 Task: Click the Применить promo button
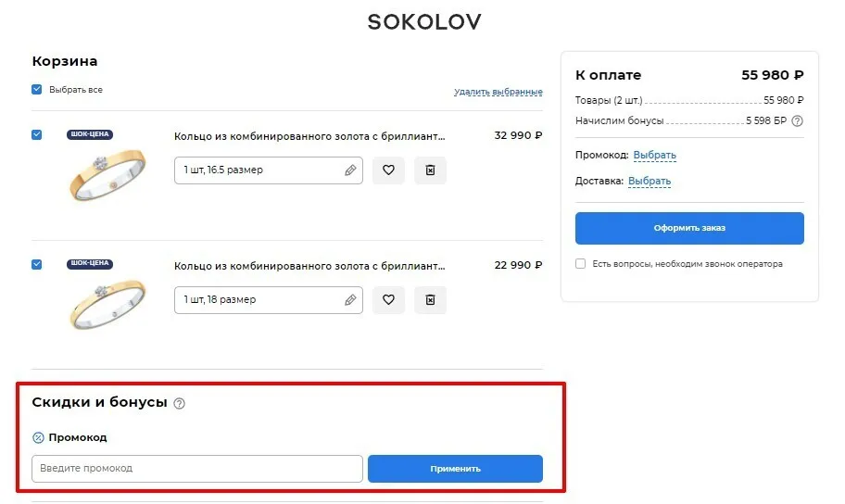[455, 469]
